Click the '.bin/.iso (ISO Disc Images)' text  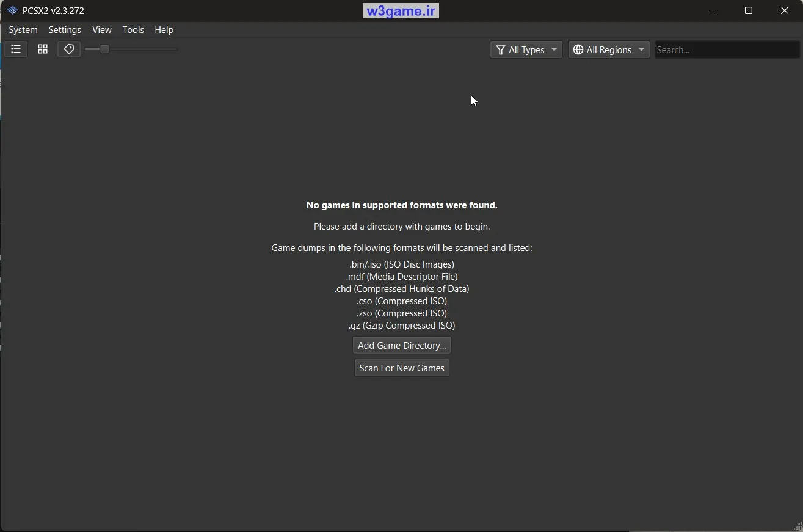(402, 264)
